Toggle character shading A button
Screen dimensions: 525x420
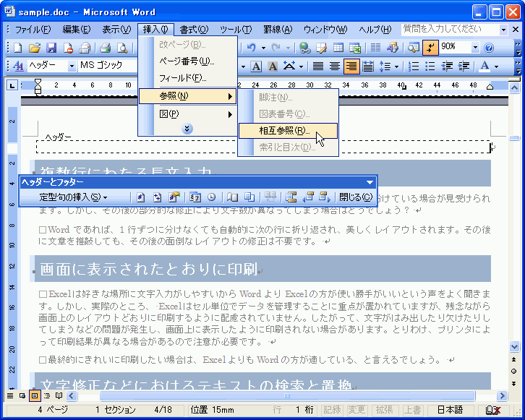pyautogui.click(x=273, y=67)
